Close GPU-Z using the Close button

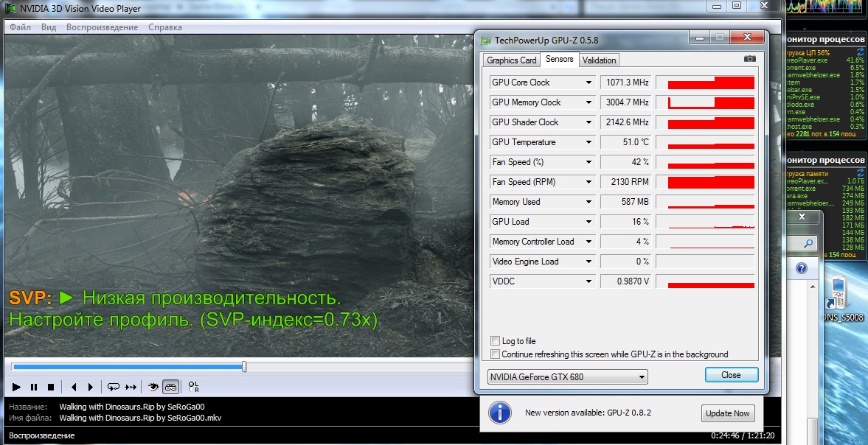[x=731, y=375]
